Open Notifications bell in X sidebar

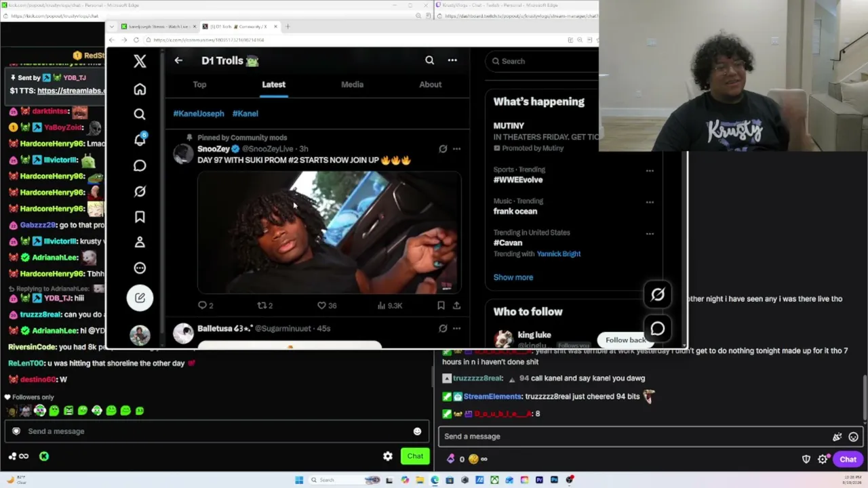click(140, 140)
